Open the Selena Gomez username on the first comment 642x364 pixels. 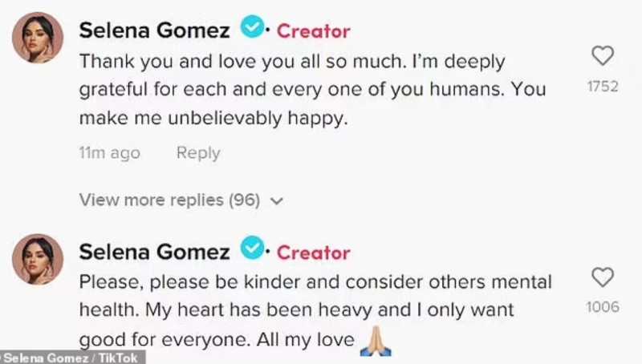pyautogui.click(x=154, y=30)
